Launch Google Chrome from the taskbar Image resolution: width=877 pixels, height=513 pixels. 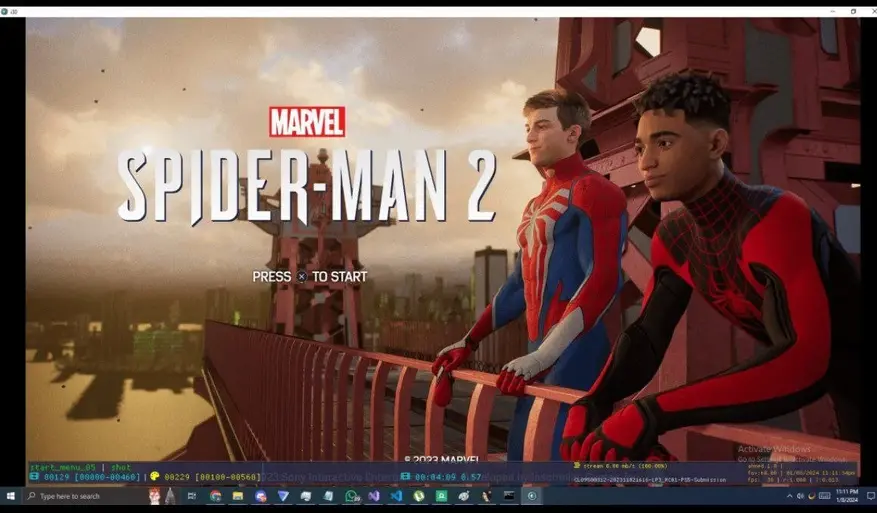tap(215, 496)
